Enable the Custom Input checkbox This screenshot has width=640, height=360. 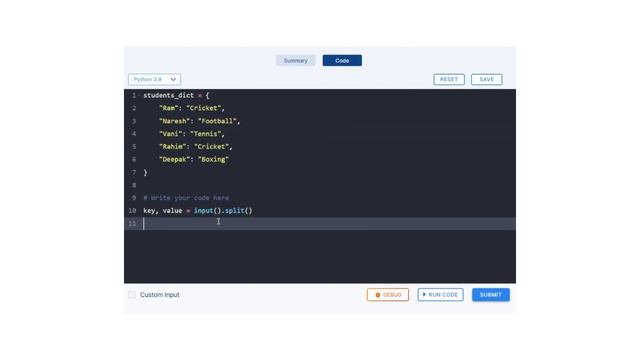[x=132, y=295]
